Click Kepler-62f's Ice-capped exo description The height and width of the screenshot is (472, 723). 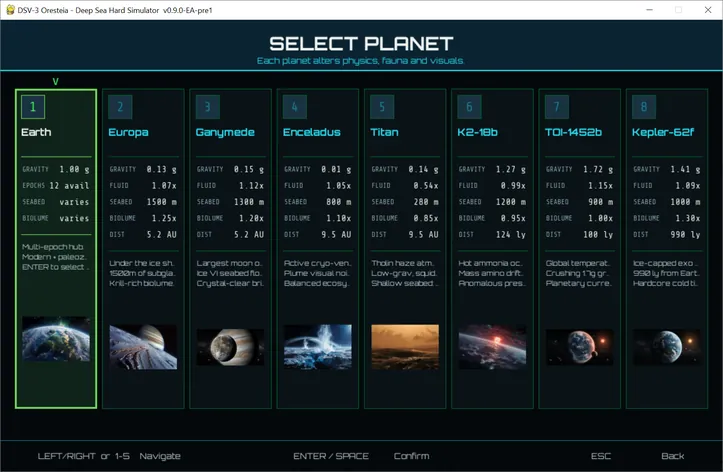point(666,273)
